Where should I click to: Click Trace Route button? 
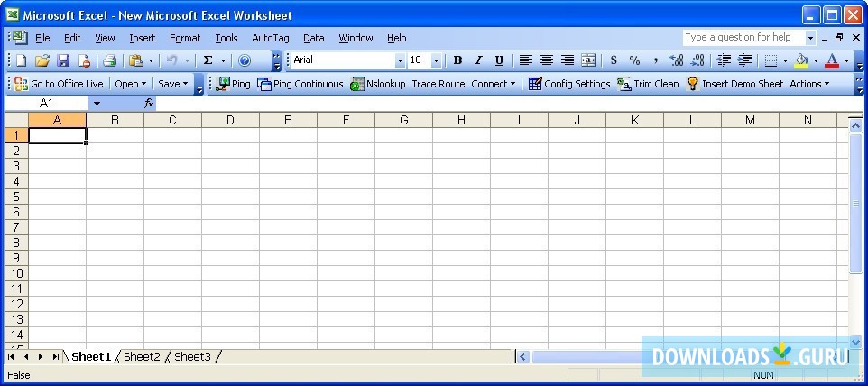(438, 84)
